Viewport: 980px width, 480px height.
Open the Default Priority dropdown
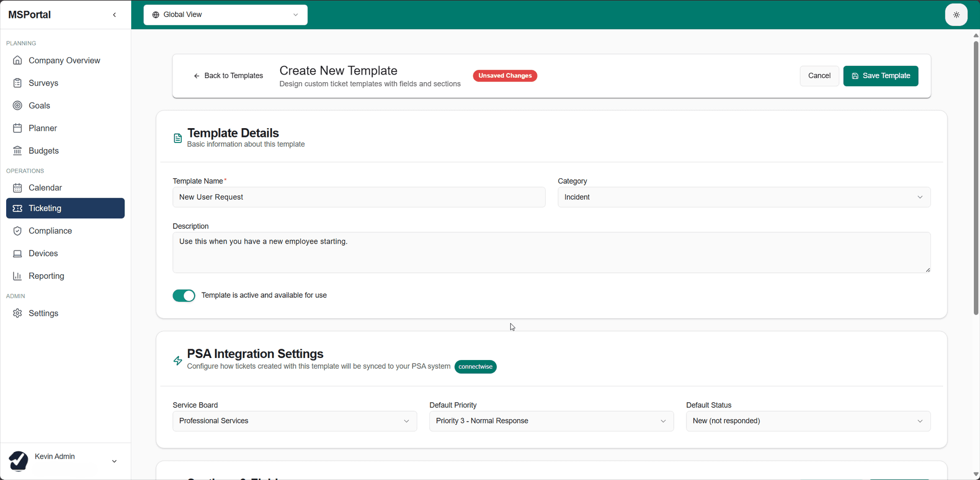[551, 421]
